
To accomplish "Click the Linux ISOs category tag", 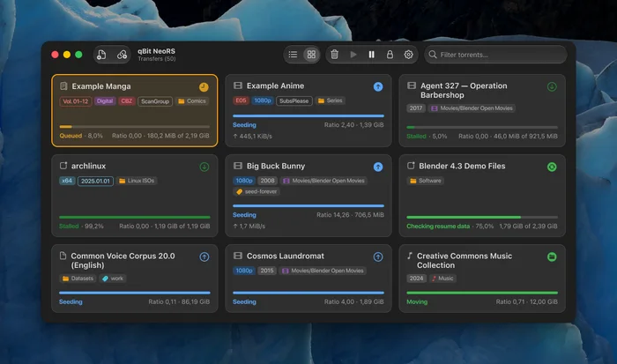I will point(137,181).
